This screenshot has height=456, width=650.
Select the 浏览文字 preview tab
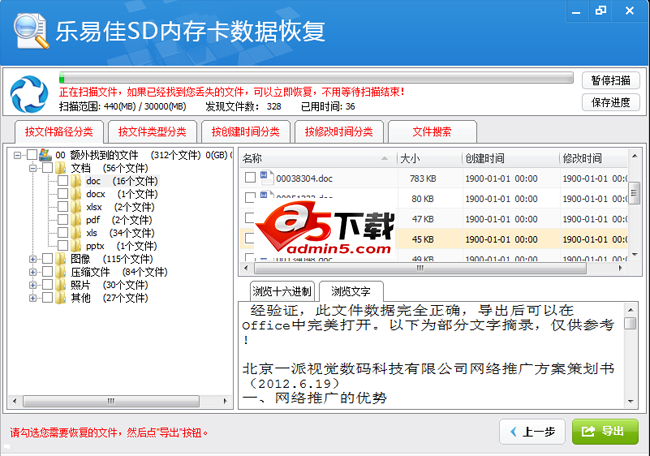(x=351, y=291)
